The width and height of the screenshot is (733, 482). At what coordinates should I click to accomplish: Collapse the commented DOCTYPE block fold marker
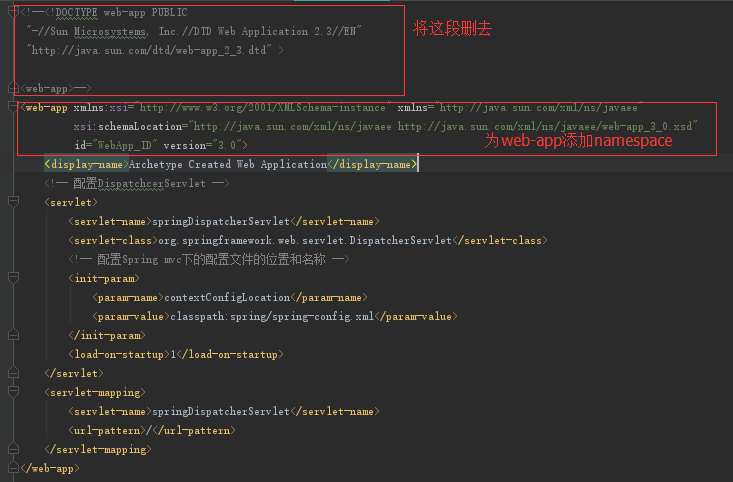(x=13, y=12)
